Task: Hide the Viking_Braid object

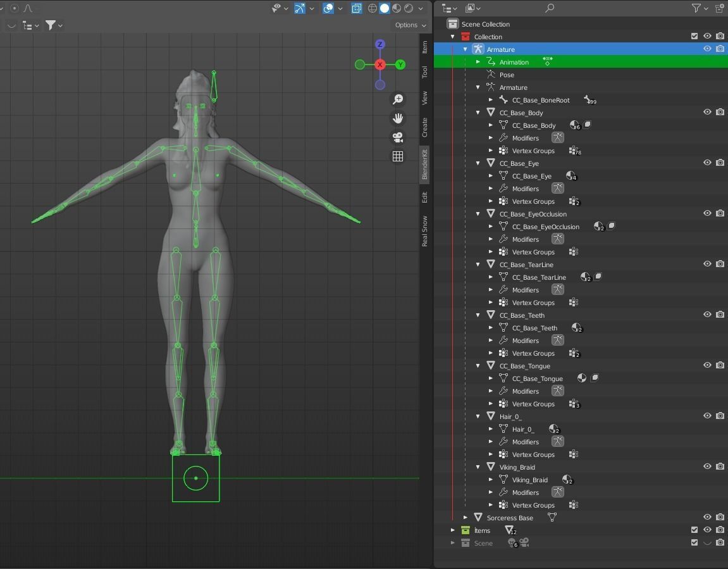Action: (707, 466)
